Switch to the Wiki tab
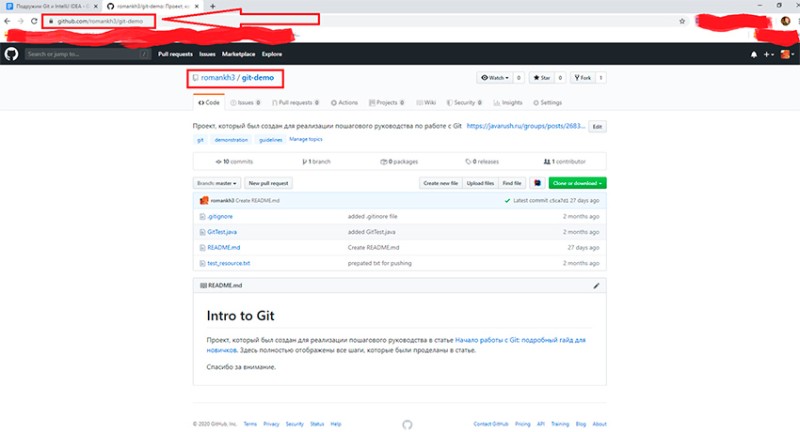 426,103
